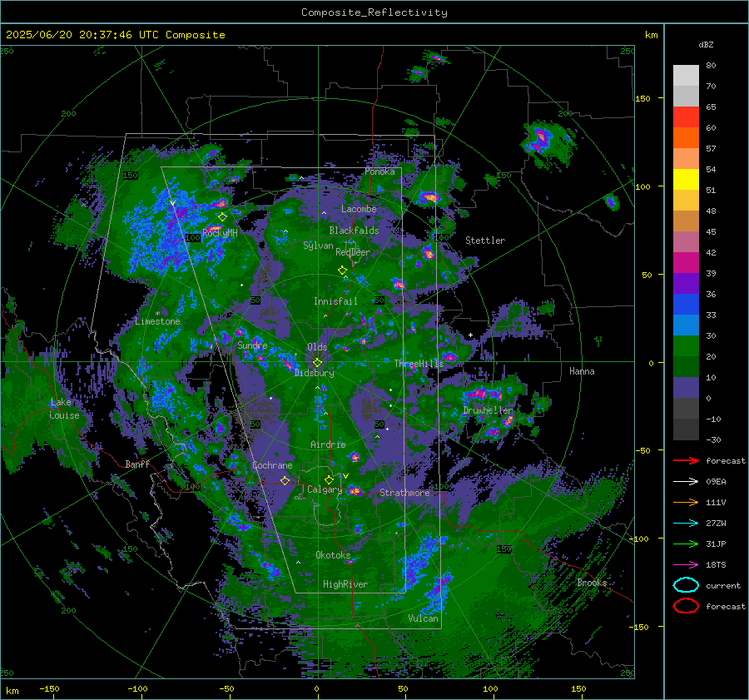Click the Stettler city label
The image size is (749, 700).
point(485,241)
